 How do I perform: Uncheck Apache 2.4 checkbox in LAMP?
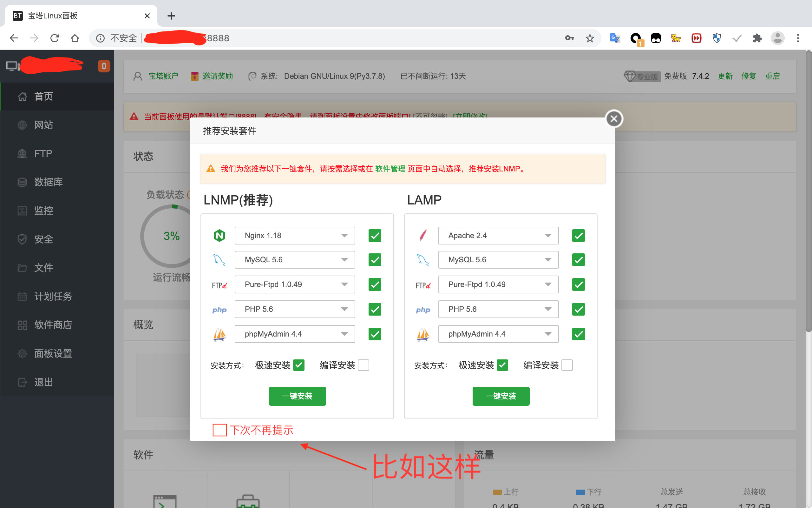[579, 236]
